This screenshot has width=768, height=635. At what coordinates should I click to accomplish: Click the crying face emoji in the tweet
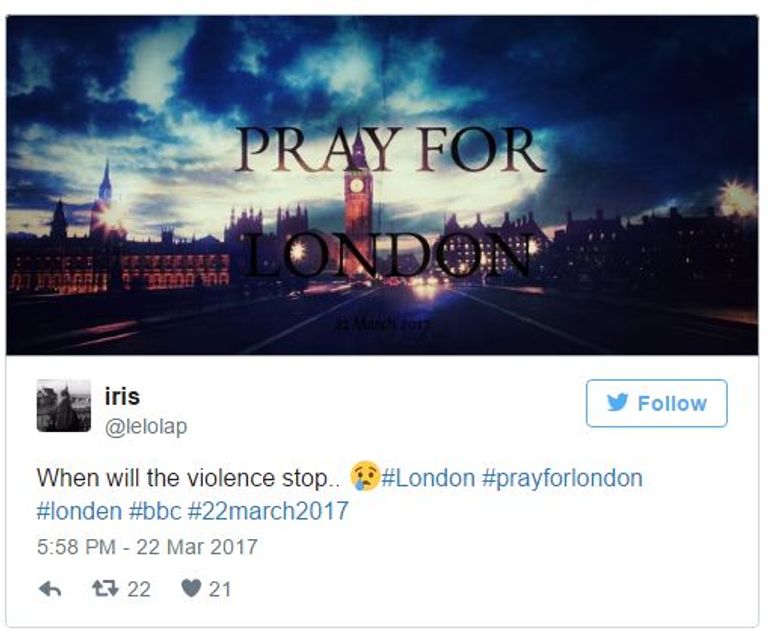(365, 476)
